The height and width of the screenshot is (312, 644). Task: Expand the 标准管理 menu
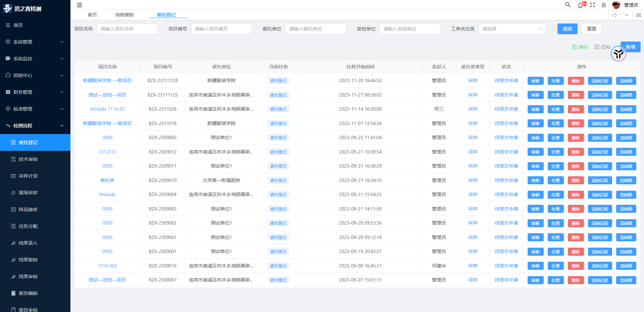click(35, 109)
